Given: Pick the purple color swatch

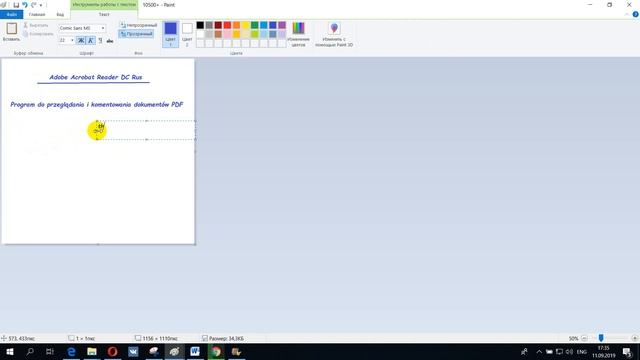Looking at the screenshot, I should (282, 25).
